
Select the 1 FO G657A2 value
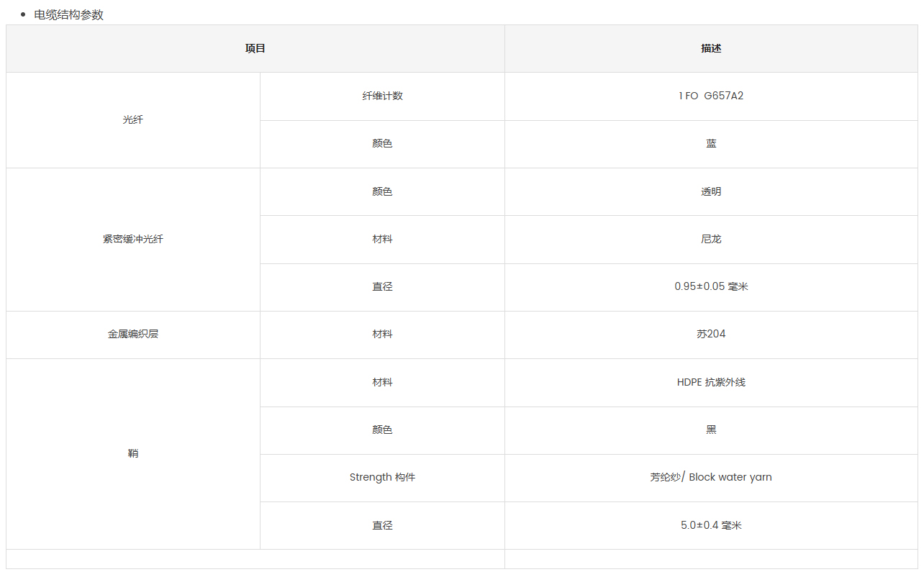click(x=711, y=96)
